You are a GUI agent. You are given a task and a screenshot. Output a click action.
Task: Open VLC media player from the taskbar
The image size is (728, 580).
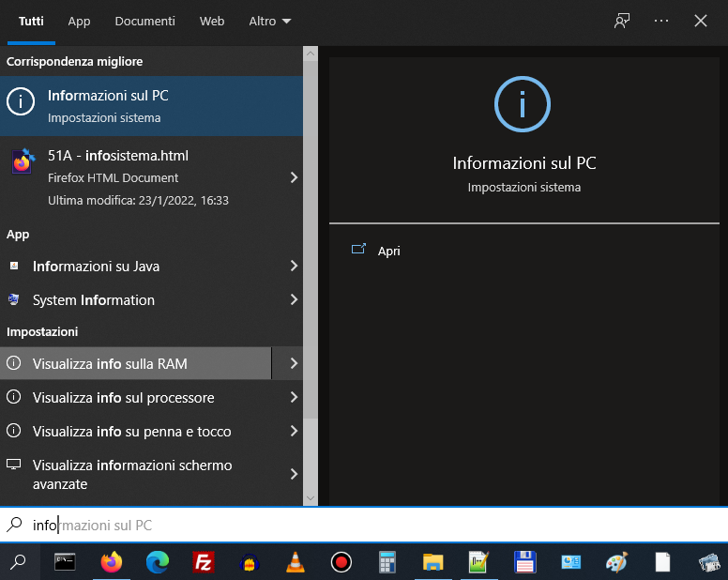(296, 562)
